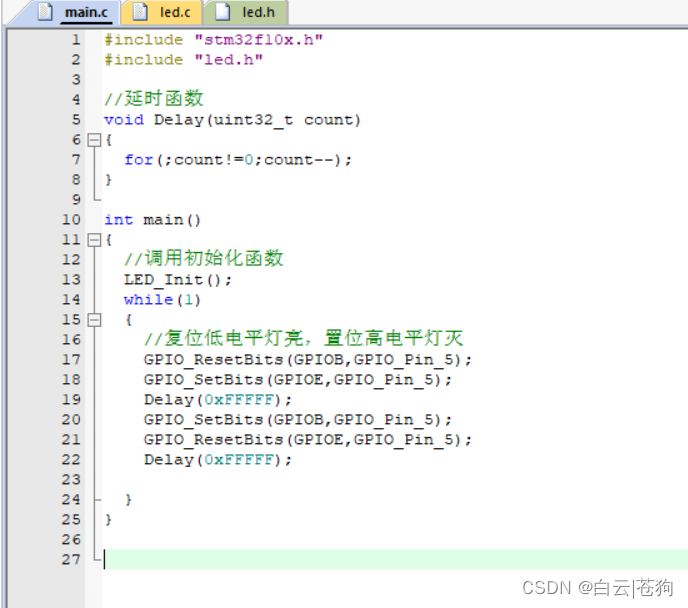This screenshot has width=688, height=608.
Task: Click the comment '//复位低电平灯亮，置位高电平灯灭'
Action: tap(304, 338)
